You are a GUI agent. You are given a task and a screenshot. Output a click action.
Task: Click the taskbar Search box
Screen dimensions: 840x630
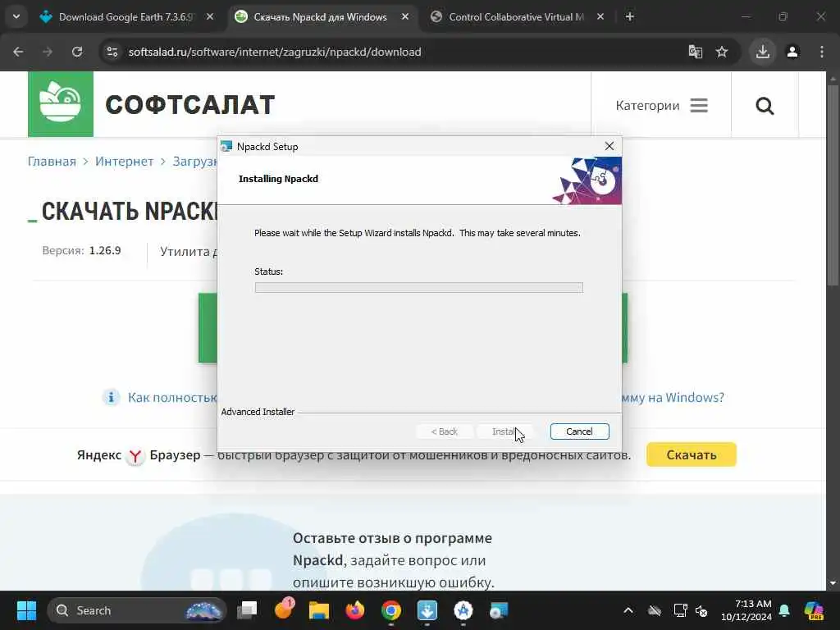pos(137,610)
